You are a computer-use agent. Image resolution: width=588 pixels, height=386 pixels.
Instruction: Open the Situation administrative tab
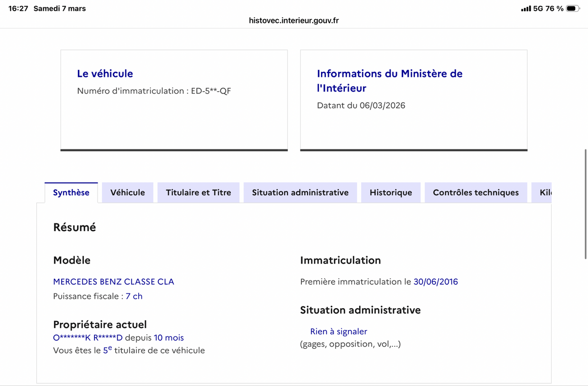coord(300,193)
